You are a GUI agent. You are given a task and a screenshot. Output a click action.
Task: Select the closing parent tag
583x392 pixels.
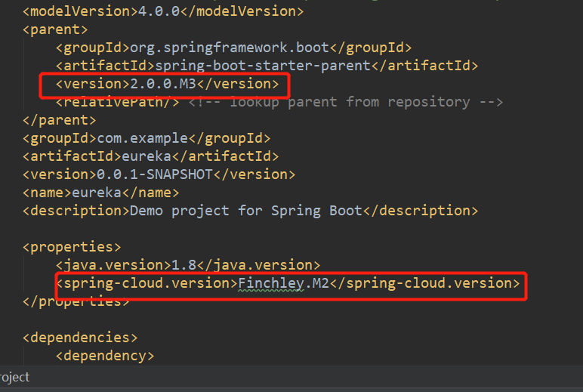[x=59, y=120]
